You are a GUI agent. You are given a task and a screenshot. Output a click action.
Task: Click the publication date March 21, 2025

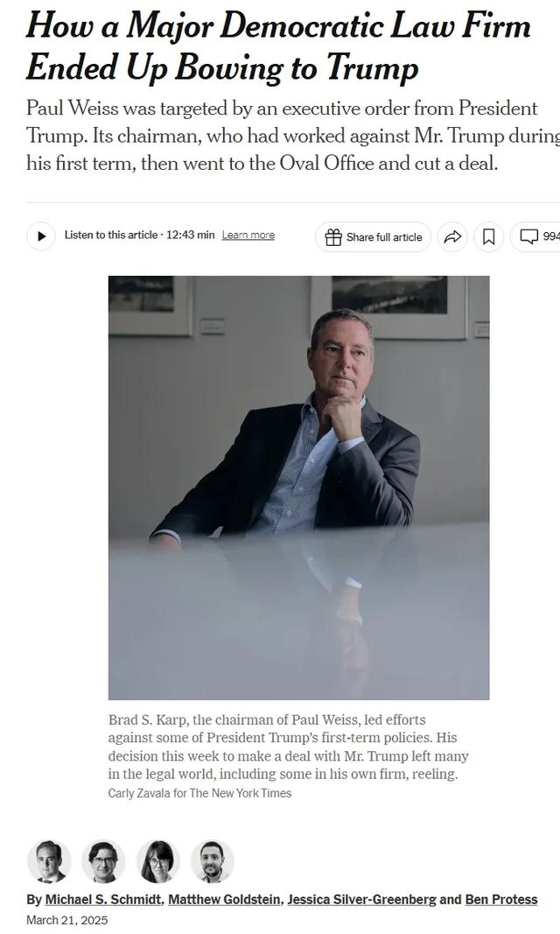click(67, 920)
